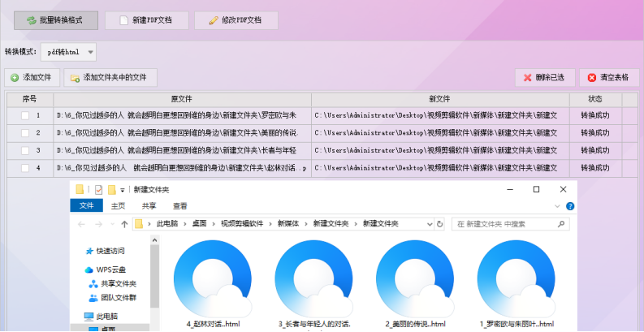The width and height of the screenshot is (644, 332).
Task: Click 转换成功 status in row 2
Action: coord(595,133)
